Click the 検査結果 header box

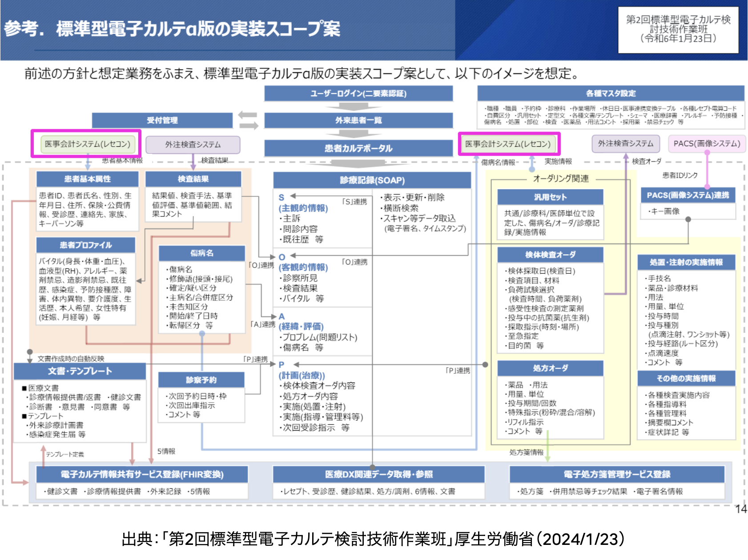[193, 179]
